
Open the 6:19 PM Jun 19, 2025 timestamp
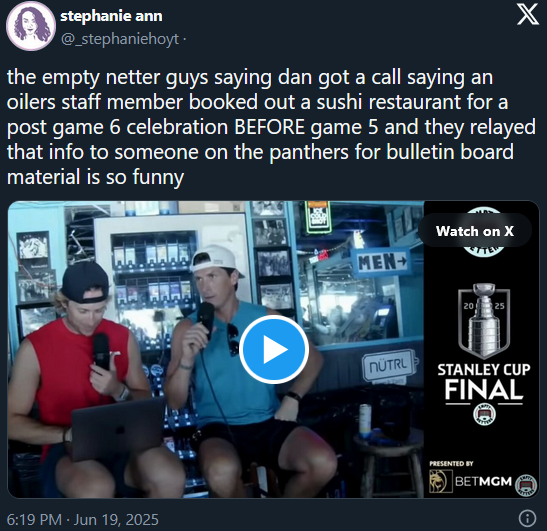[83, 519]
